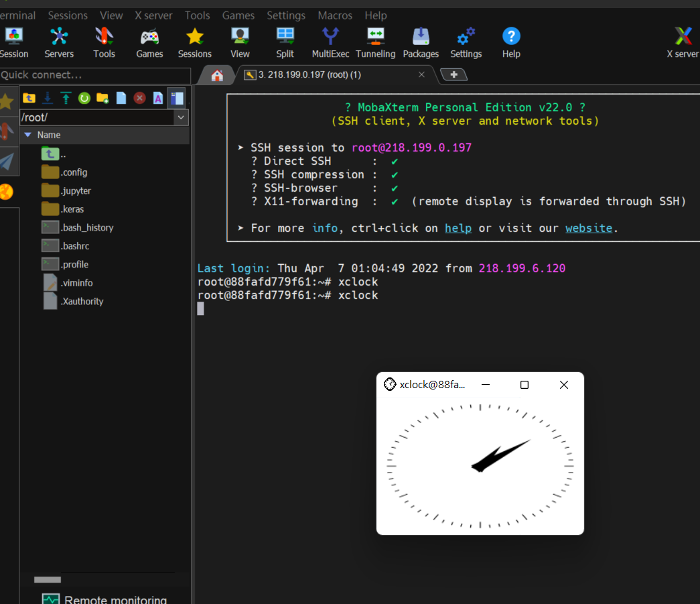
Task: Open the Settings gears icon
Action: [466, 43]
